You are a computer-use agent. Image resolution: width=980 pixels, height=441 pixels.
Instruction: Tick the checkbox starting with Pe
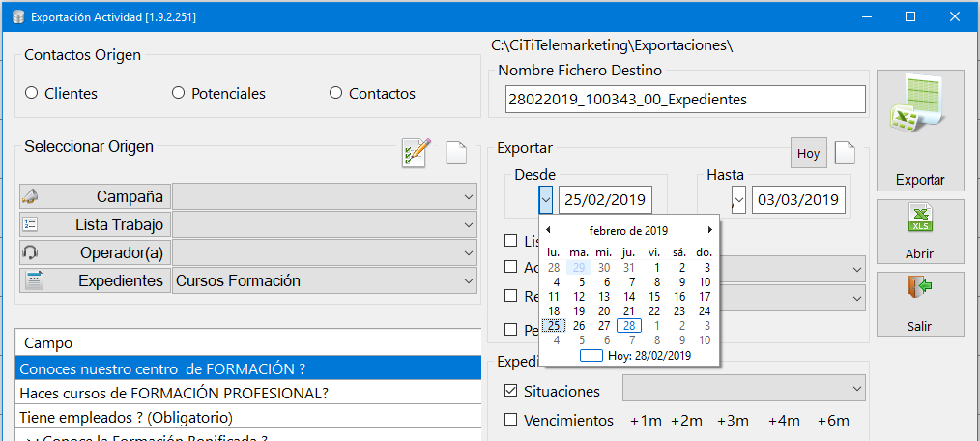tap(510, 329)
